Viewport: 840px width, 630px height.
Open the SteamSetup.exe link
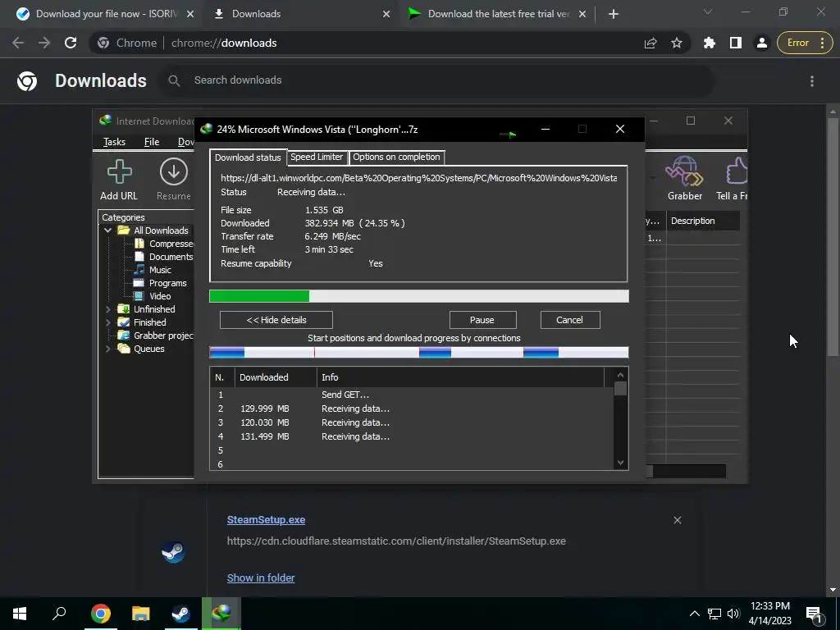click(266, 519)
